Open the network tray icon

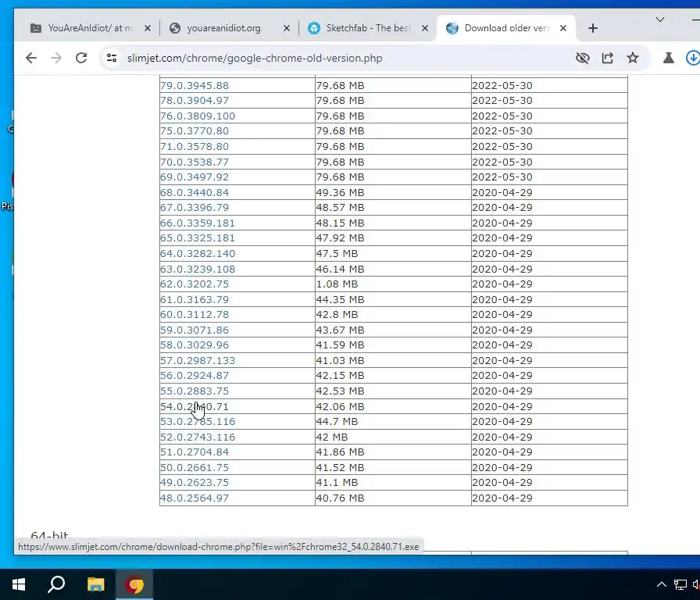680,584
